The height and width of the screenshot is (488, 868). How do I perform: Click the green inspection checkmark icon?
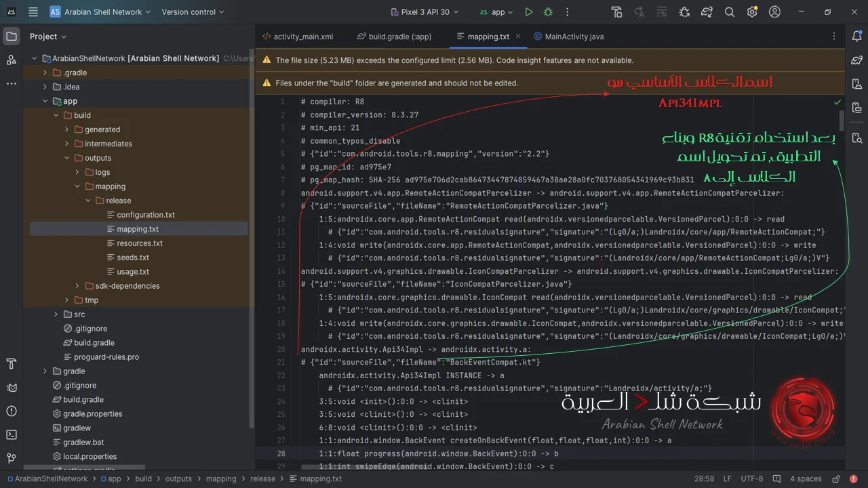837,102
